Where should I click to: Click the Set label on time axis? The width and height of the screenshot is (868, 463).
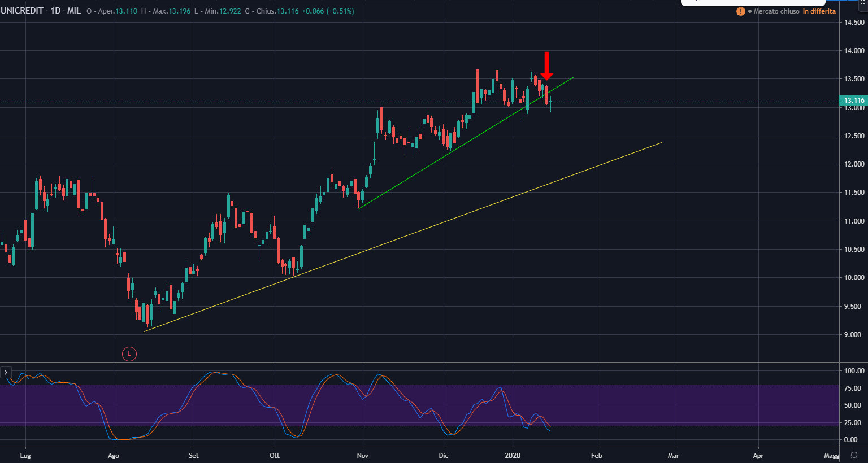pos(194,456)
